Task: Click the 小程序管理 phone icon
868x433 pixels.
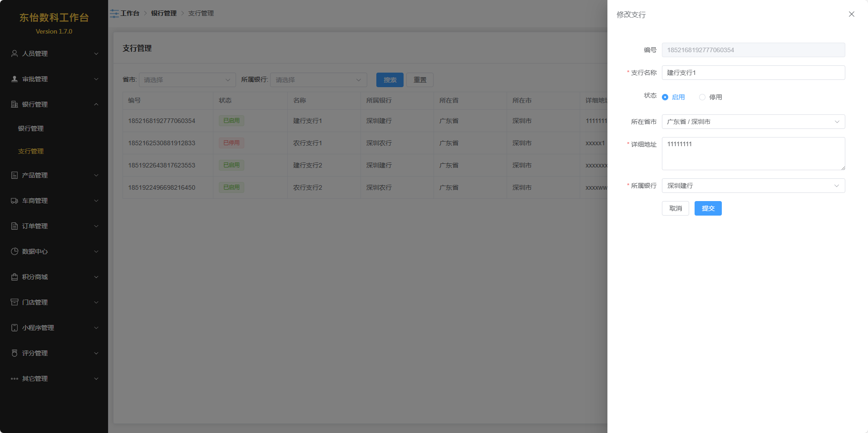Action: pyautogui.click(x=15, y=328)
